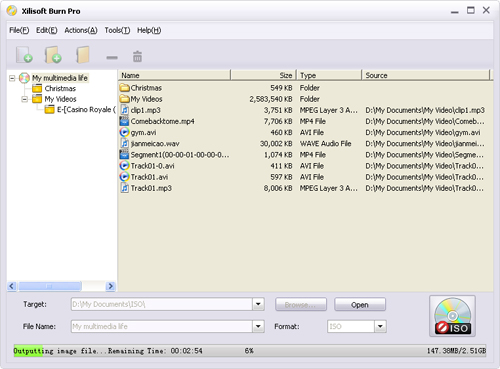
Task: Click the video icon of Comebacktome.mp4
Action: [x=124, y=121]
